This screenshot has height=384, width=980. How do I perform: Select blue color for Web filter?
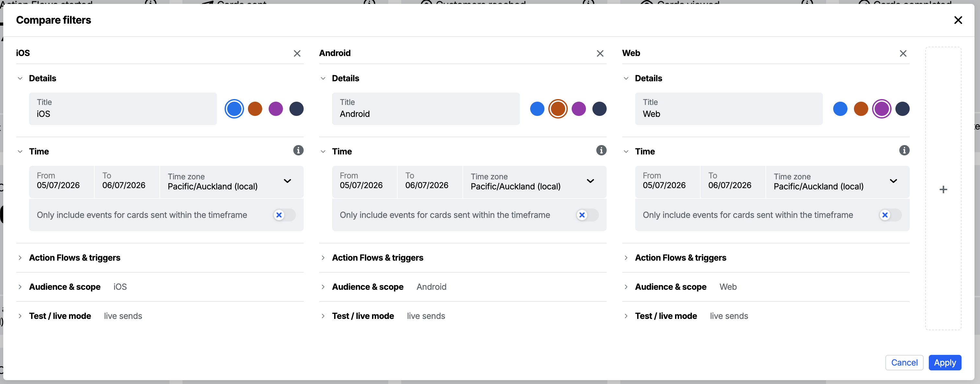(x=840, y=109)
